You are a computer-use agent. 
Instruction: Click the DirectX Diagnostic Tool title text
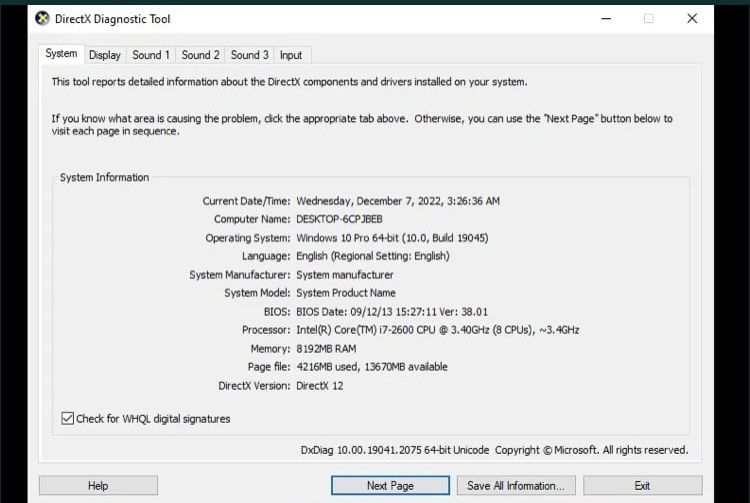(112, 19)
